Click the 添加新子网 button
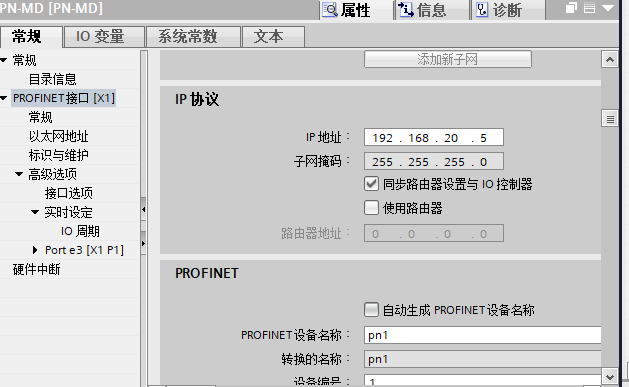629x387 pixels. (x=448, y=59)
